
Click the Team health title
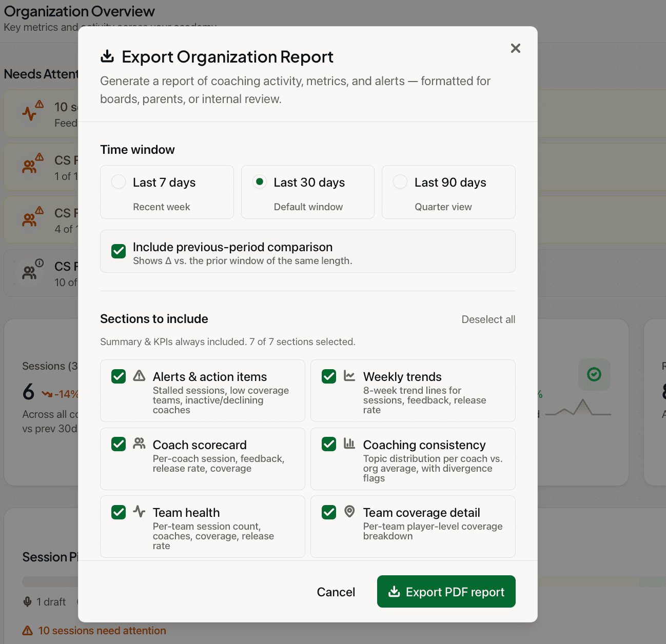[186, 513]
